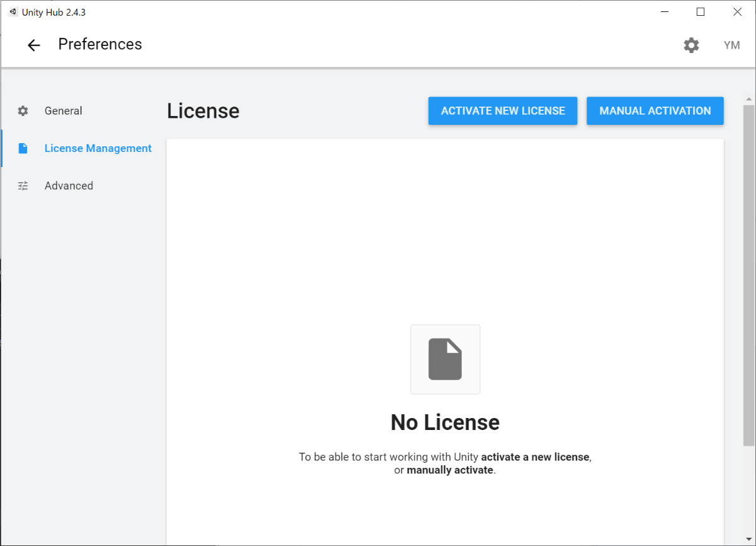The image size is (756, 546).
Task: Click the 'manually activate' bold text
Action: (x=450, y=470)
